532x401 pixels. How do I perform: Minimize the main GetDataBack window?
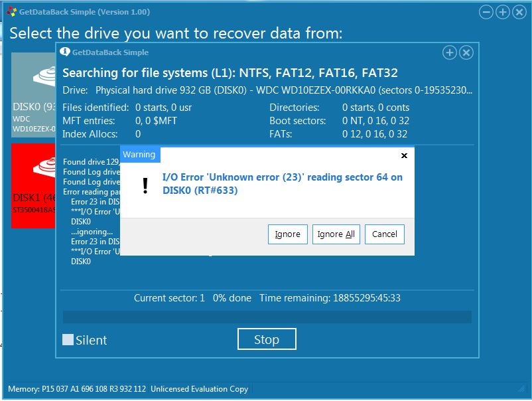click(486, 12)
